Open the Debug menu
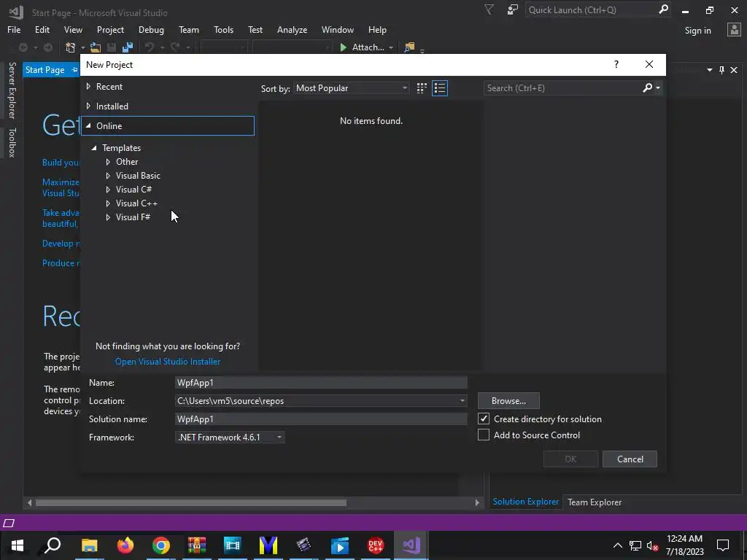The height and width of the screenshot is (560, 747). tap(151, 29)
